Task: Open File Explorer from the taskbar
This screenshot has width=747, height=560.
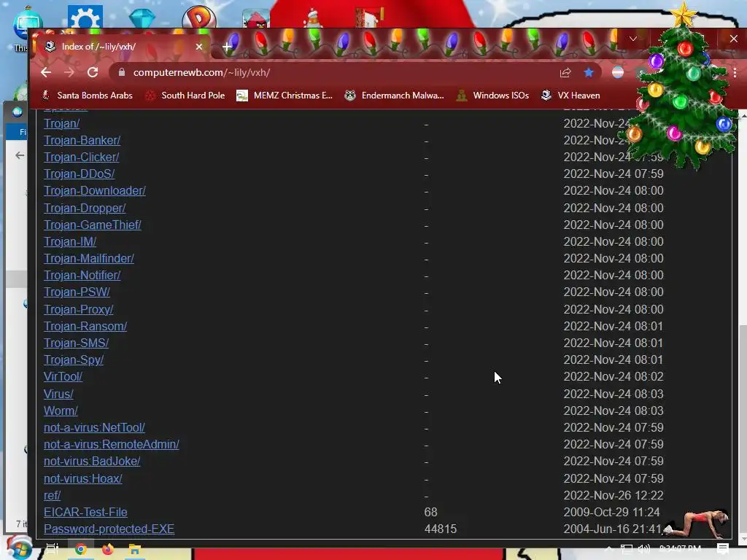Action: tap(135, 550)
